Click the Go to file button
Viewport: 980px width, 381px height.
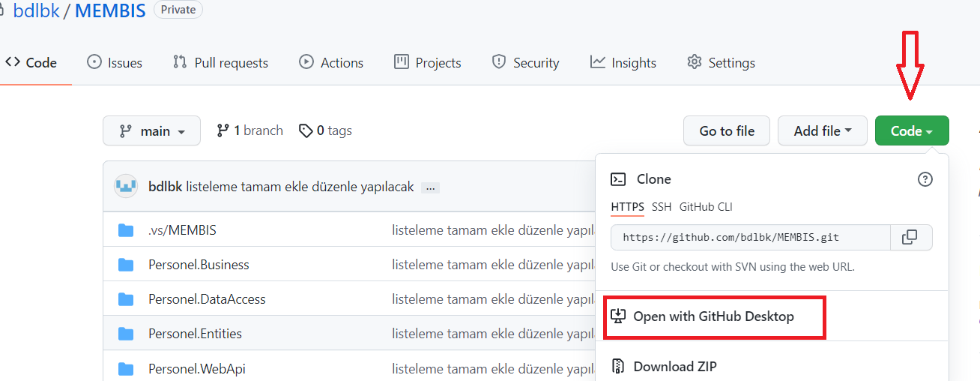727,130
